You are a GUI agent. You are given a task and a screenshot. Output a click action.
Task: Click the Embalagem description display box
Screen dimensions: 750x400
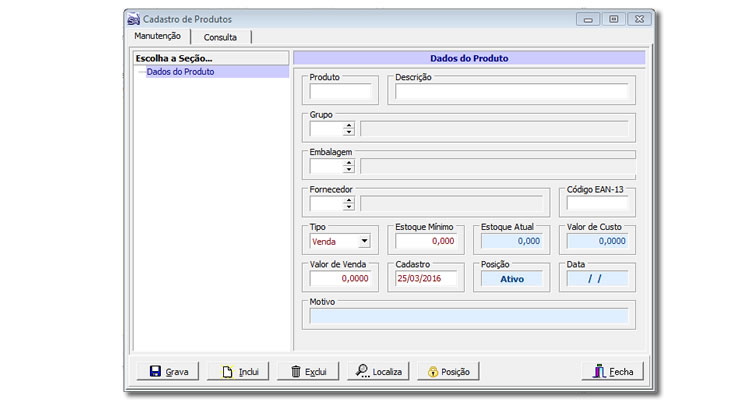[498, 166]
